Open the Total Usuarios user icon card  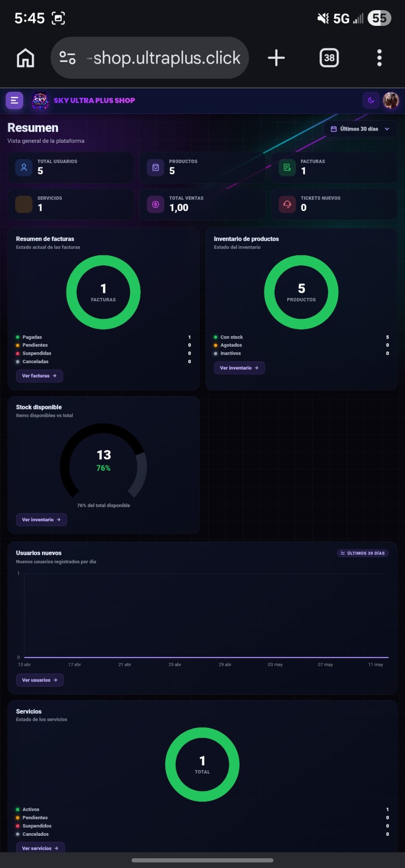pos(24,167)
